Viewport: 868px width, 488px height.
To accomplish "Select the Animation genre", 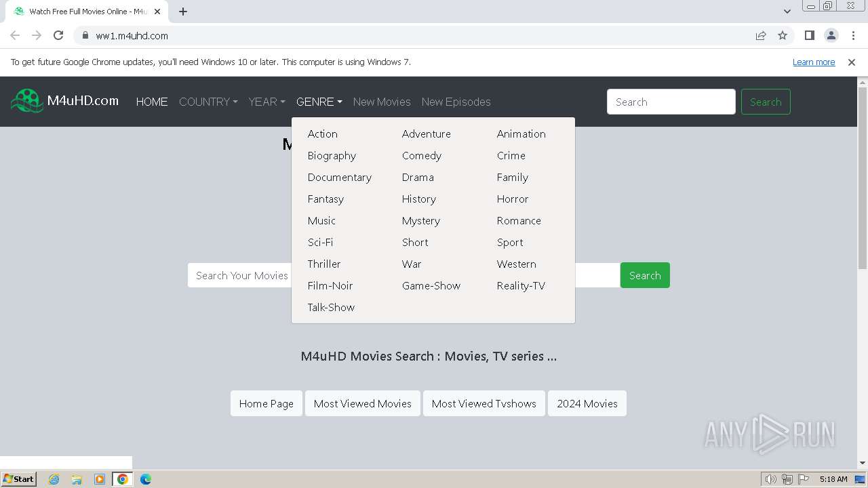I will pyautogui.click(x=521, y=134).
